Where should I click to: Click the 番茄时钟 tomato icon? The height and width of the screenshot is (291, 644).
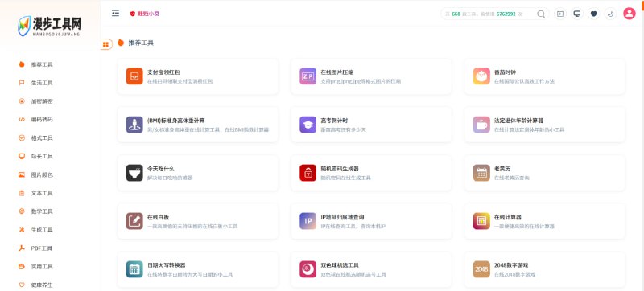481,76
